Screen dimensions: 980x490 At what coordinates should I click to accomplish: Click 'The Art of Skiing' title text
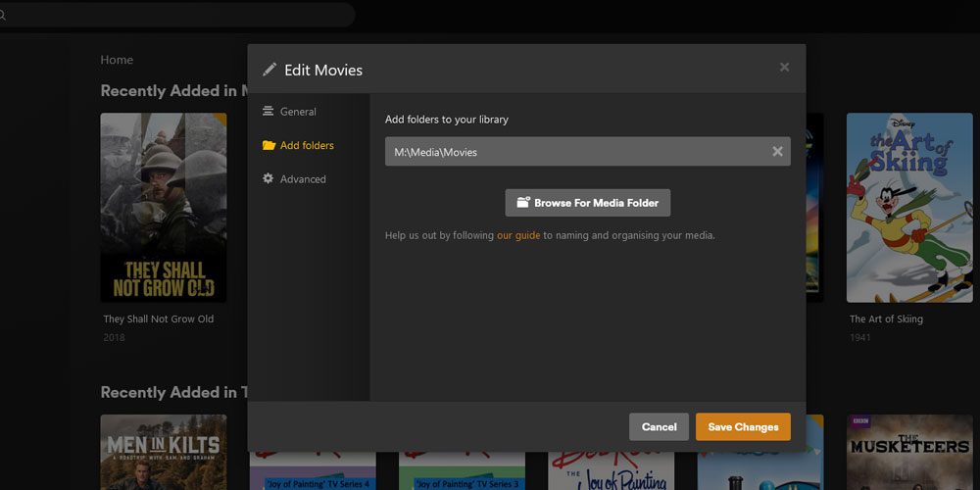886,318
